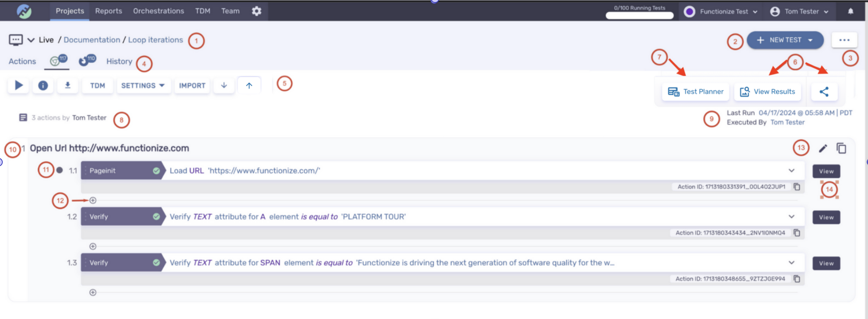
Task: Expand step 1.3 SPAN verify details
Action: [791, 263]
